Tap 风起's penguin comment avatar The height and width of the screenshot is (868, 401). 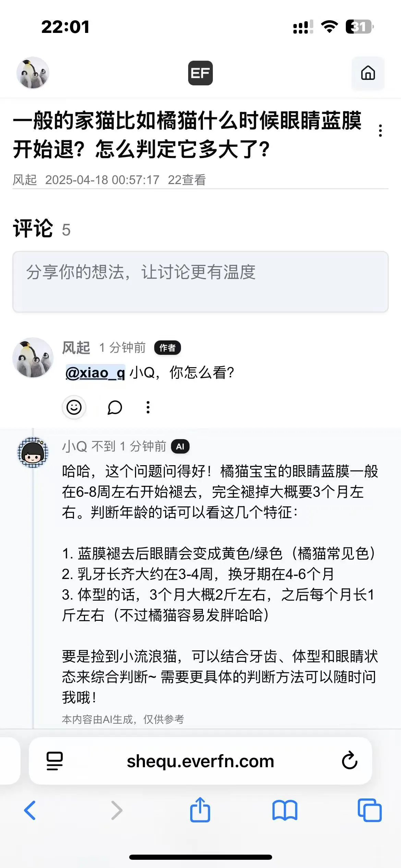click(33, 358)
